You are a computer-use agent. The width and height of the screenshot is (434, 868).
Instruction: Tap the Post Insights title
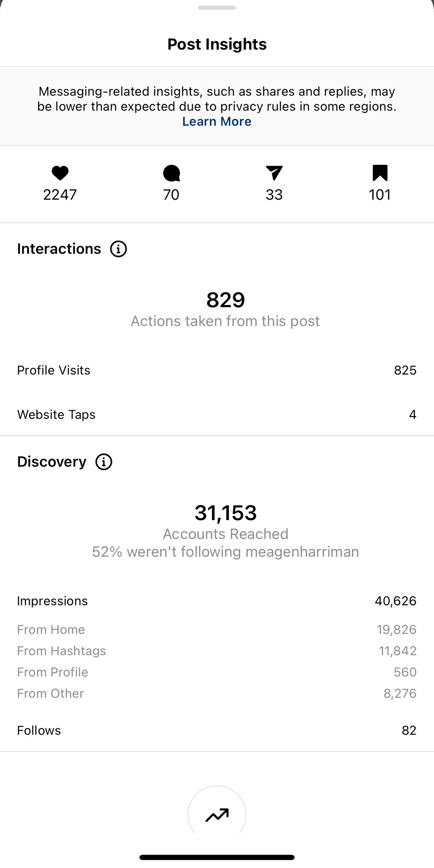point(217,44)
